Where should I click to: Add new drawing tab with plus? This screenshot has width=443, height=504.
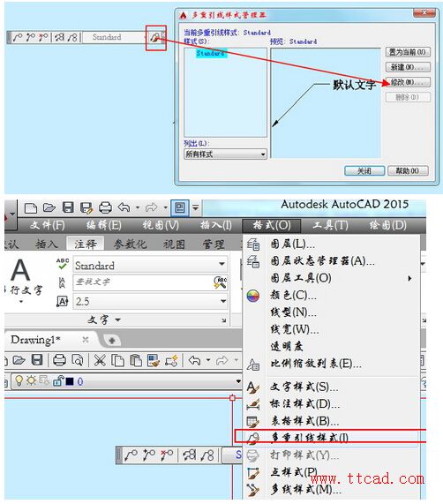click(112, 341)
